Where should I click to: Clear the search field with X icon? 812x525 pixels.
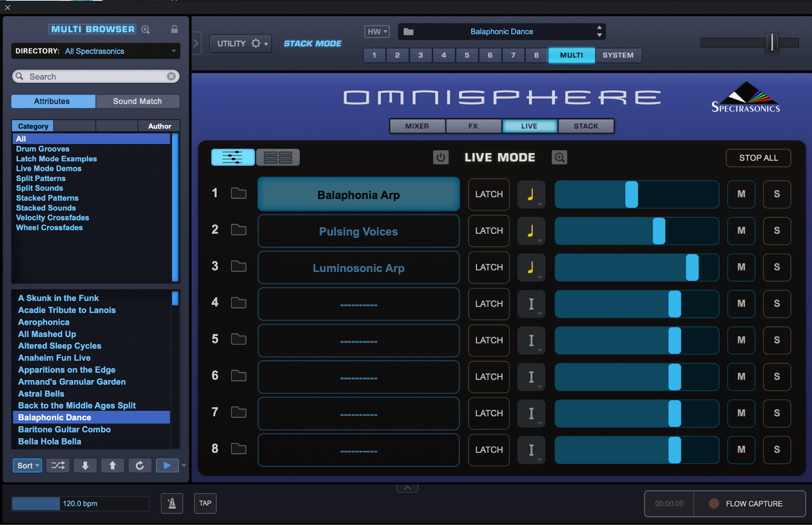[x=172, y=76]
